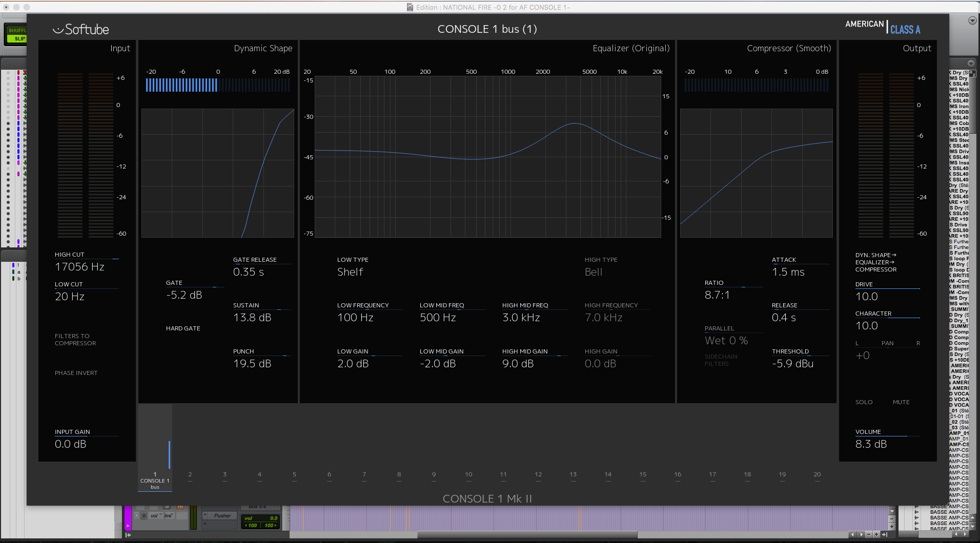This screenshot has height=543, width=980.
Task: Solo the Console 1 channel
Action: 864,402
